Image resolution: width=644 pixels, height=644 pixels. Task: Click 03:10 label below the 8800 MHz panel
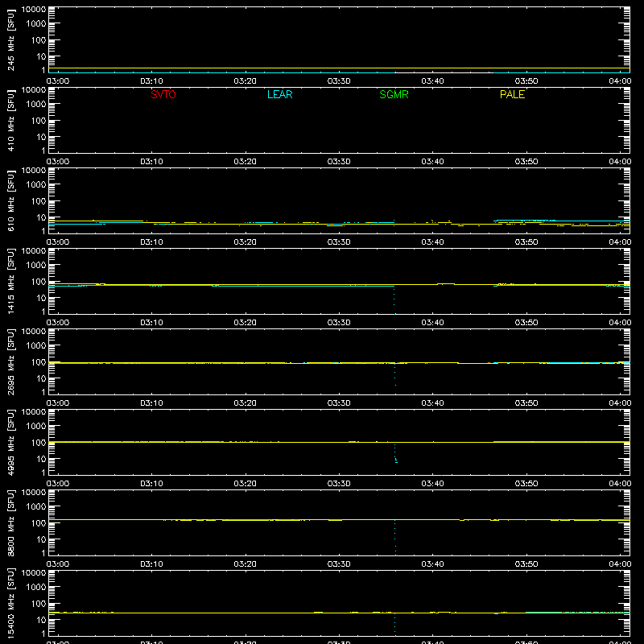[151, 564]
